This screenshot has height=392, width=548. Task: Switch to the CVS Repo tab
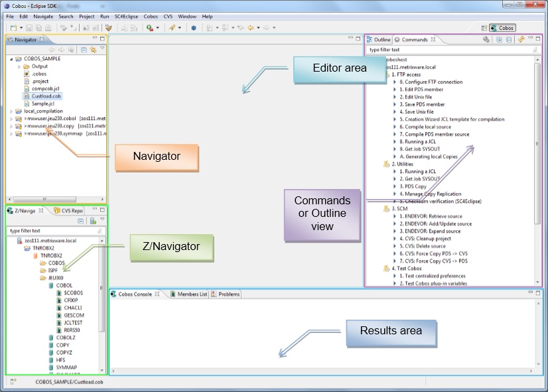tap(68, 211)
